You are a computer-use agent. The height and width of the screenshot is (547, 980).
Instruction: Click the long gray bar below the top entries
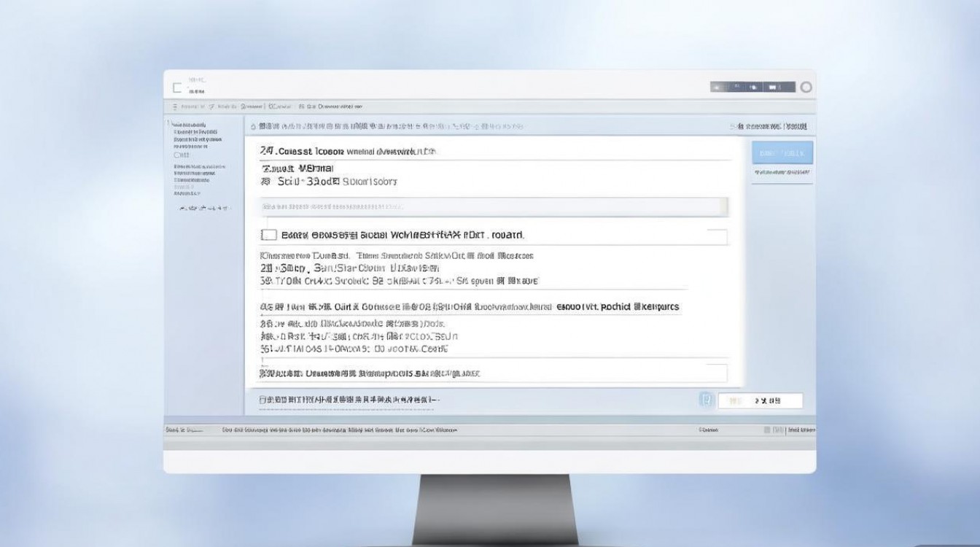coord(494,207)
